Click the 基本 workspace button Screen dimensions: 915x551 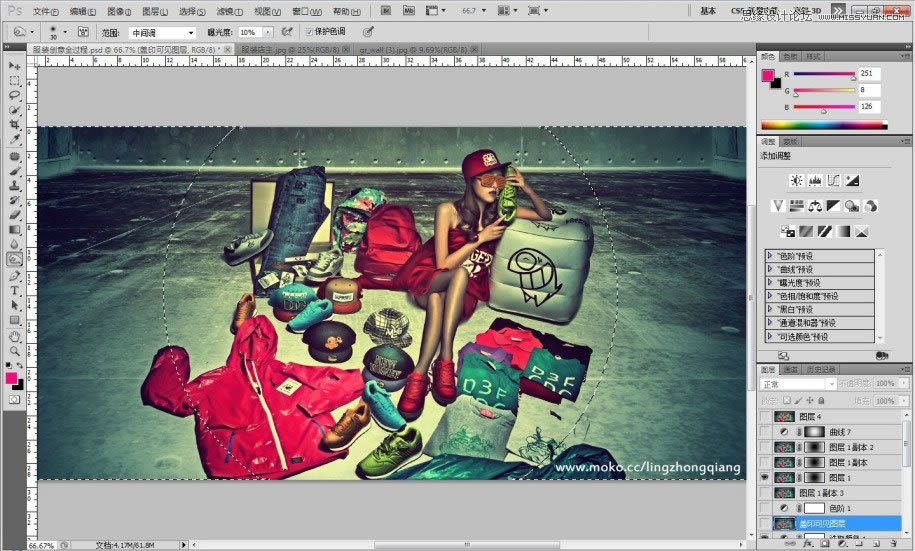click(708, 11)
